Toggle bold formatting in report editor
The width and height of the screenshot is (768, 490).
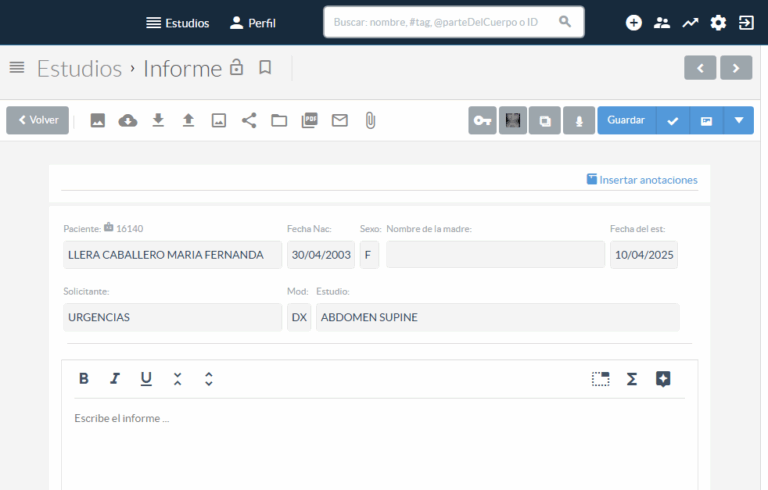84,379
